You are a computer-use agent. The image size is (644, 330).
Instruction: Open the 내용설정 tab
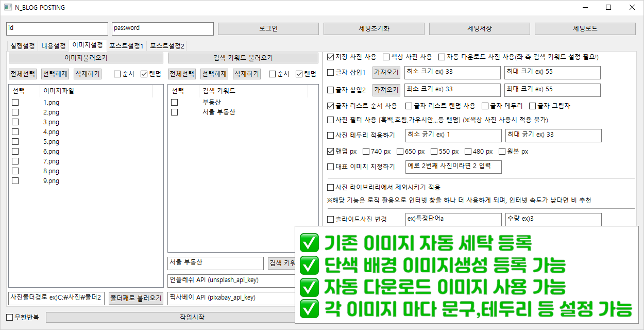coord(54,46)
